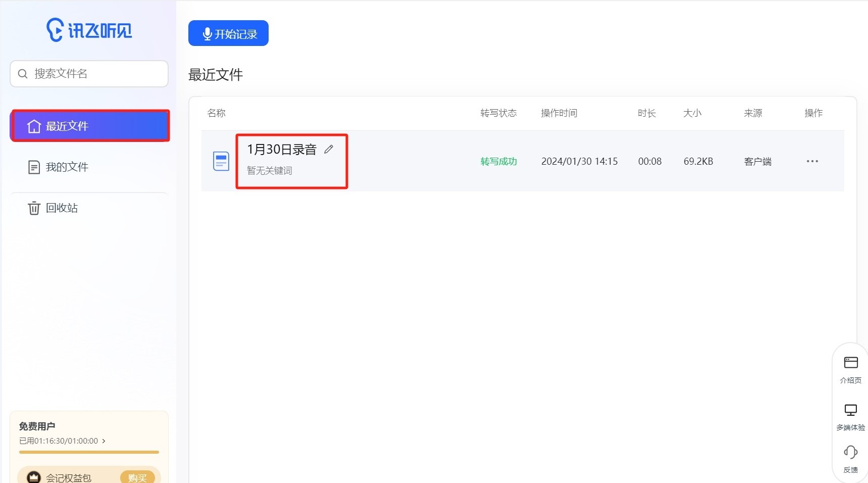868x483 pixels.
Task: Go to 我的文件 in the sidebar
Action: click(67, 167)
